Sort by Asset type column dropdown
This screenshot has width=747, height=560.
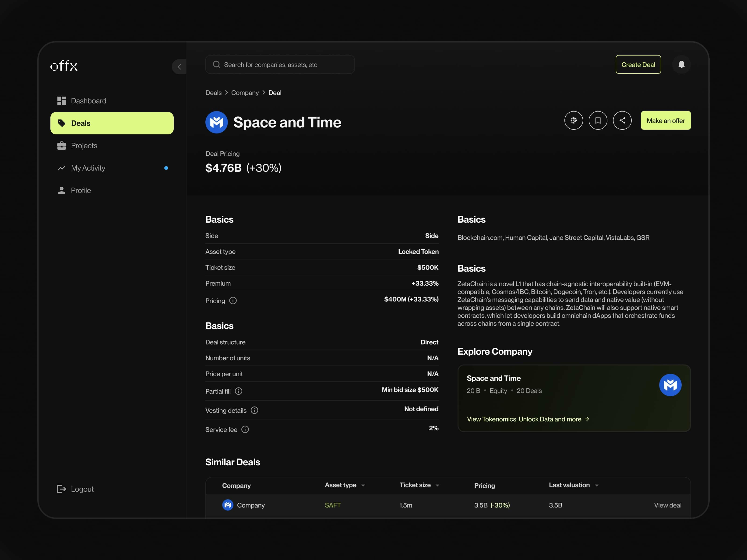click(363, 485)
